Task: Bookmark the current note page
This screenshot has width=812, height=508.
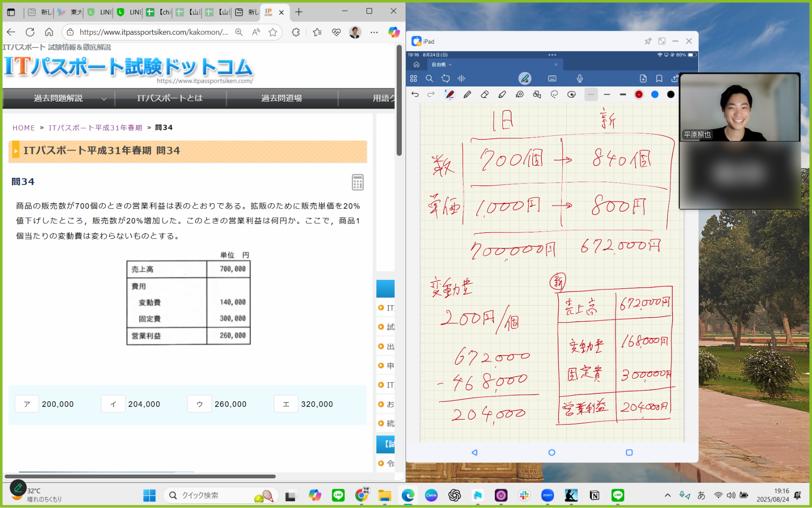Action: (x=659, y=79)
